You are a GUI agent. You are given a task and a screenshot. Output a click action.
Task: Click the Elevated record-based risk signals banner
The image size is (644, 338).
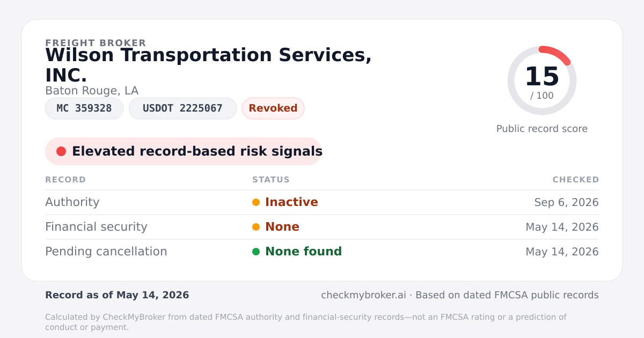184,151
